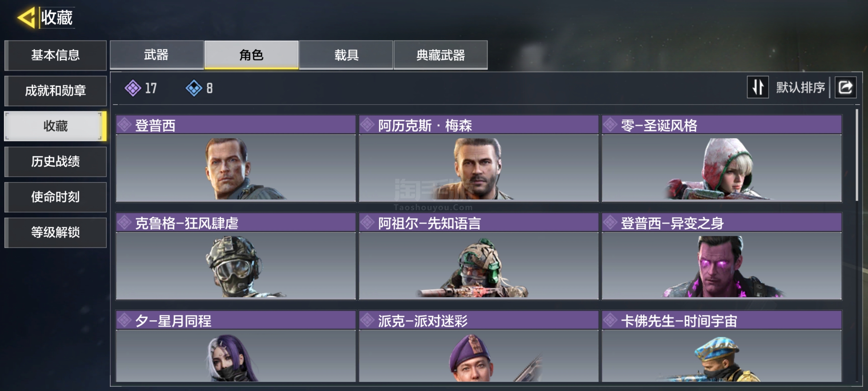Click the blue rare rarity diamond icon

[x=194, y=88]
